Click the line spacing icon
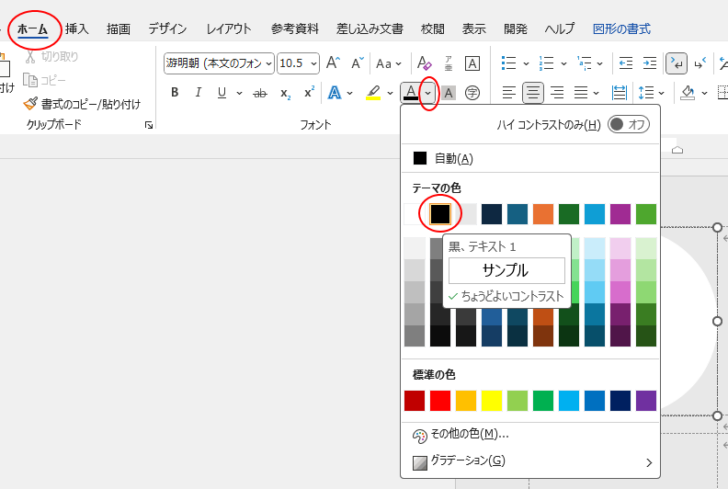 [x=646, y=93]
